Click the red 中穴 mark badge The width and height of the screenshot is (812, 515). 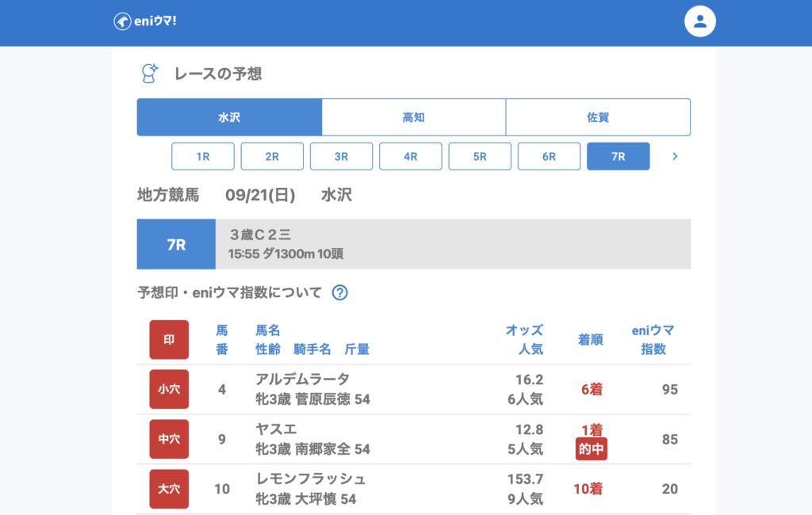169,439
